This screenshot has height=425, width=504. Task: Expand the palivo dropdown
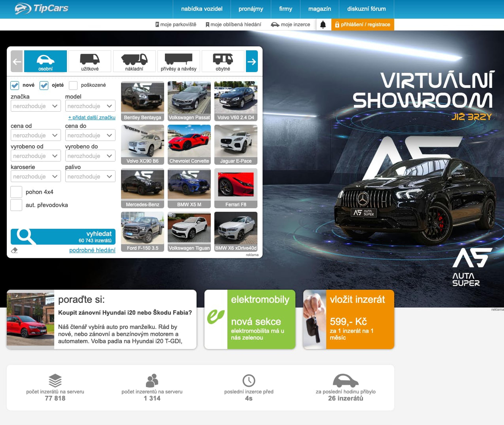90,177
